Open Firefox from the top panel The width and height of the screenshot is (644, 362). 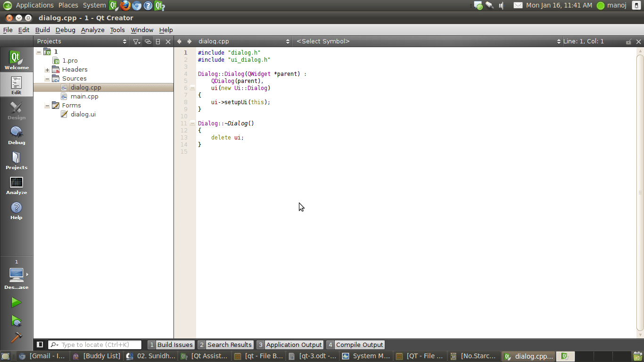(x=125, y=6)
